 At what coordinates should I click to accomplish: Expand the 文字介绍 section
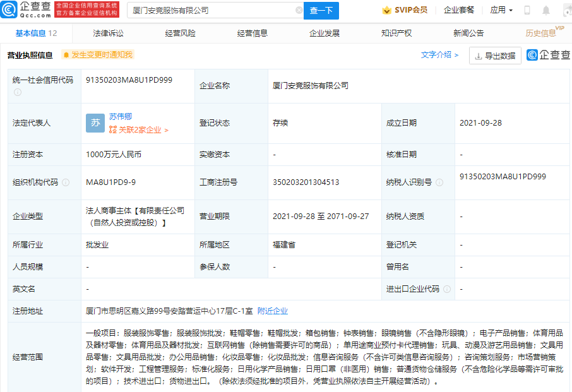coord(439,55)
